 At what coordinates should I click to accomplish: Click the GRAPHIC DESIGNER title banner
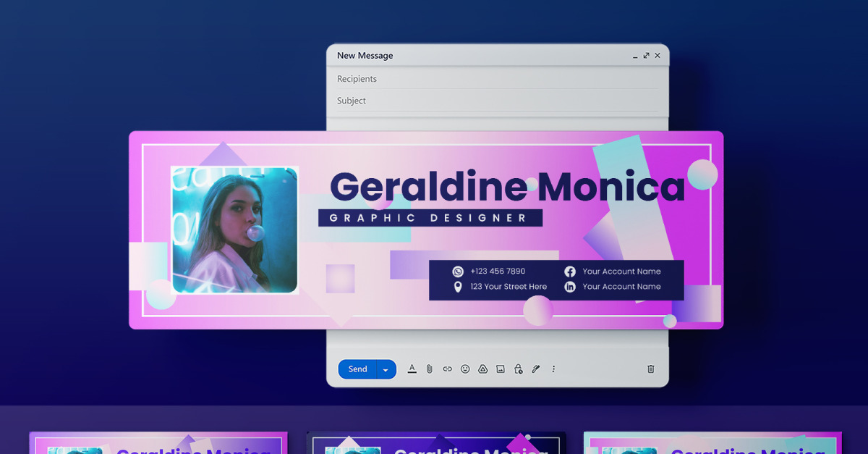pyautogui.click(x=430, y=217)
